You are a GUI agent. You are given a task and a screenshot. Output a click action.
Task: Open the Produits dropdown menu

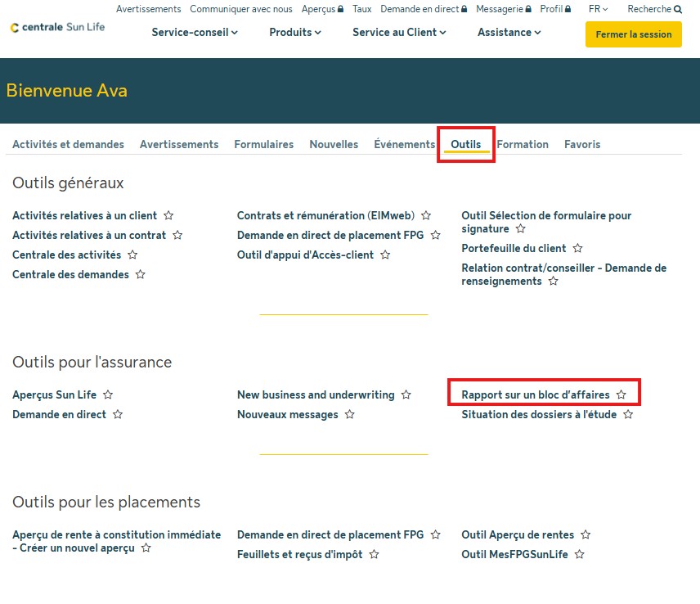[x=294, y=33]
